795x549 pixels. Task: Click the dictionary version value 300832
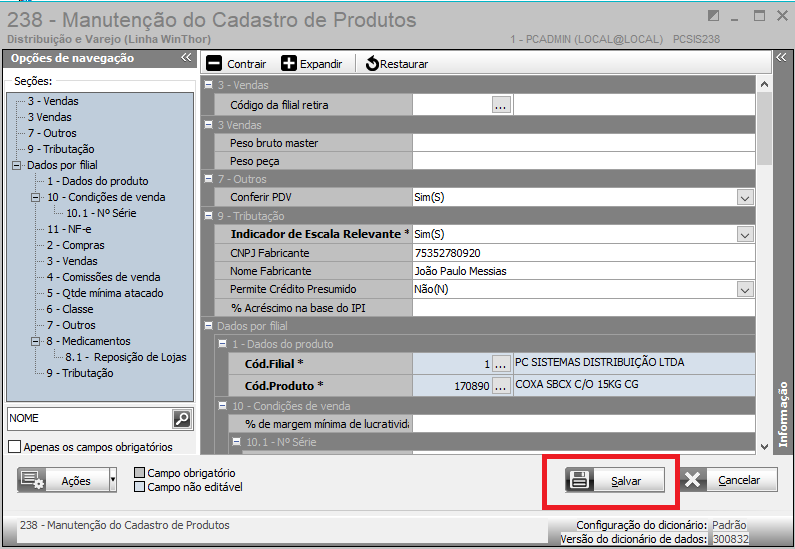[731, 539]
